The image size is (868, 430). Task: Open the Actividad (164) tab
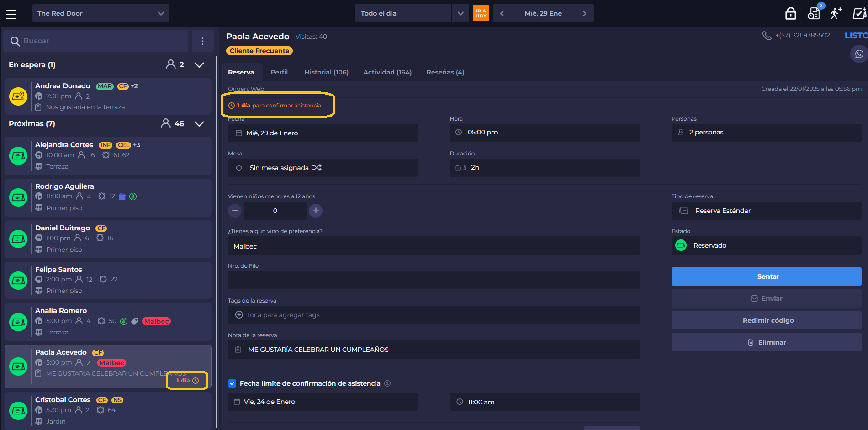click(387, 72)
